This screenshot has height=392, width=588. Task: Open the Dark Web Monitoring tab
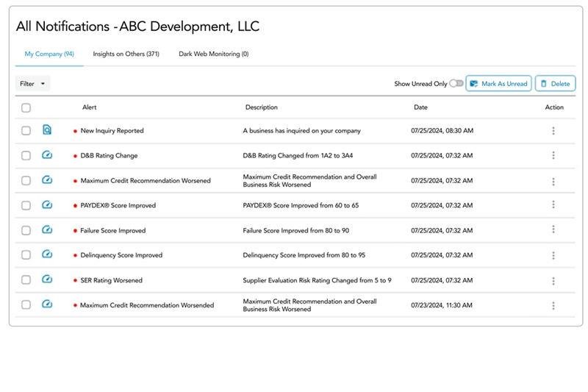pos(213,54)
